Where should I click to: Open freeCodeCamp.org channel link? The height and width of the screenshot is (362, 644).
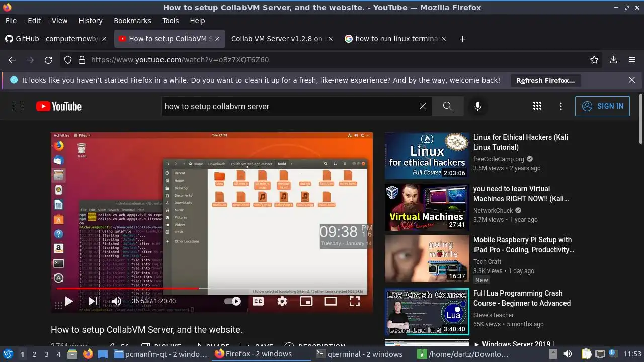[499, 159]
